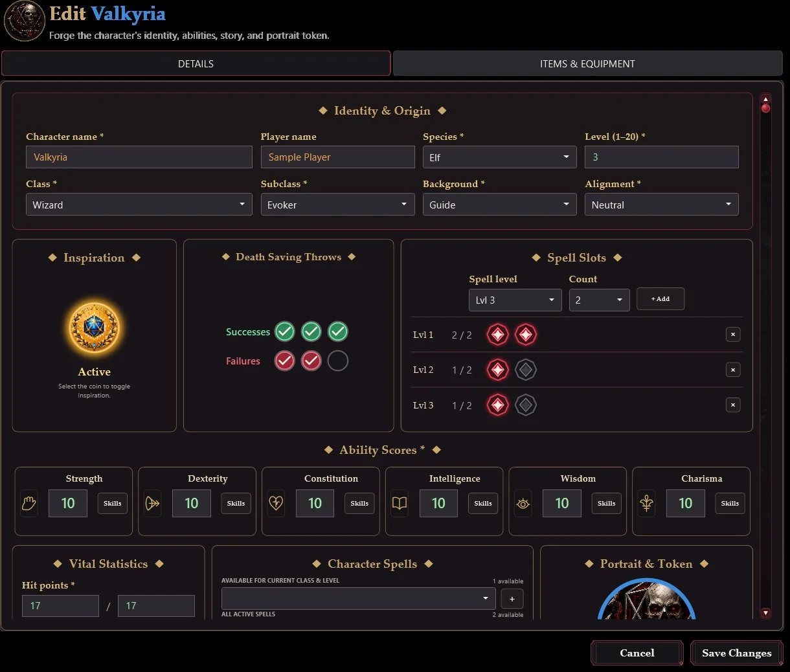Remove the Lvl 2 spell slot row
Image resolution: width=790 pixels, height=672 pixels.
coord(733,370)
